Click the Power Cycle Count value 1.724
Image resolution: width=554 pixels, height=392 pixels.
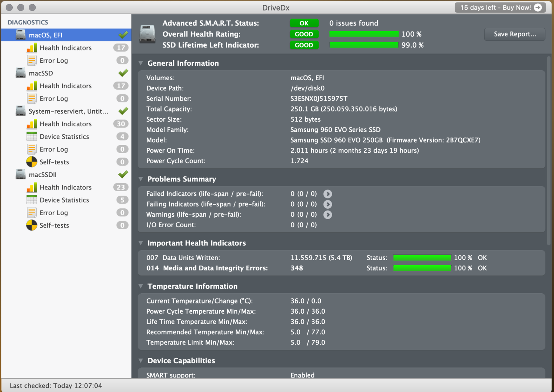(x=299, y=161)
